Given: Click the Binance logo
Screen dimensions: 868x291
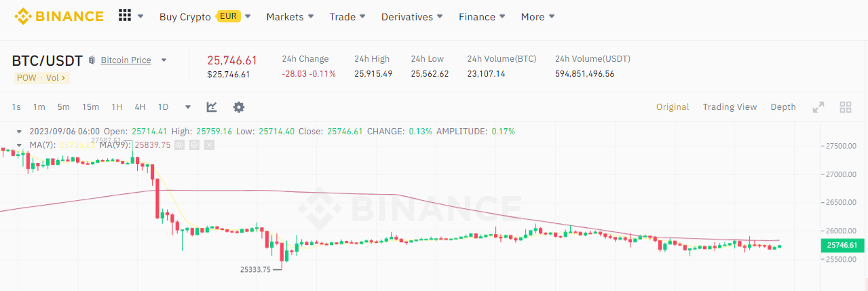Looking at the screenshot, I should click(x=60, y=16).
